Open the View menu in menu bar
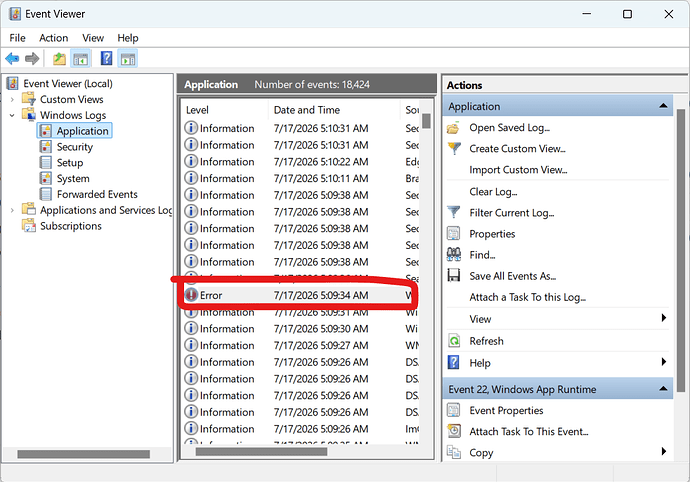This screenshot has height=482, width=690. click(93, 38)
